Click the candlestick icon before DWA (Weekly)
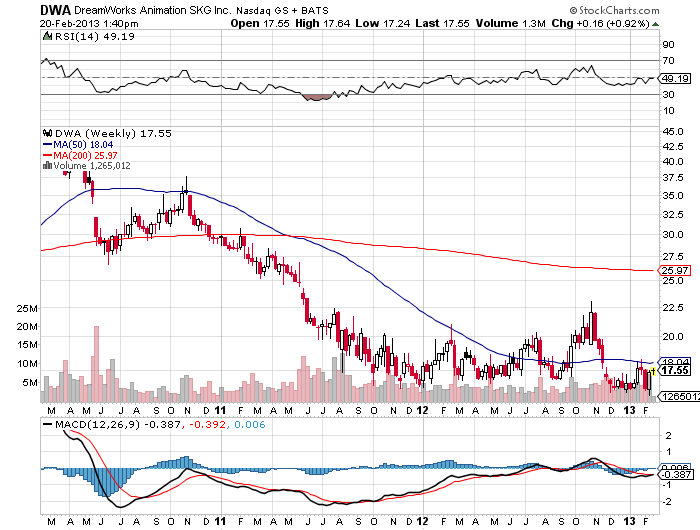Screen dimensions: 700x530 click(47, 133)
